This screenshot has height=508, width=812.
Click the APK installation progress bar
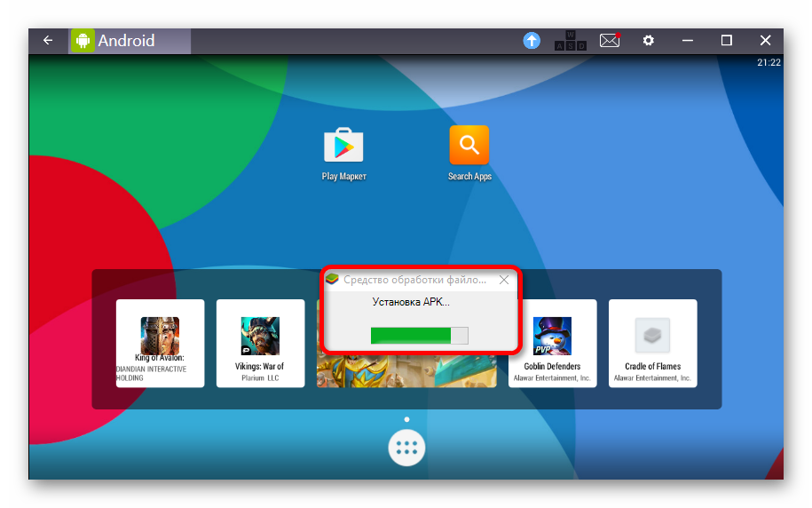pos(420,336)
